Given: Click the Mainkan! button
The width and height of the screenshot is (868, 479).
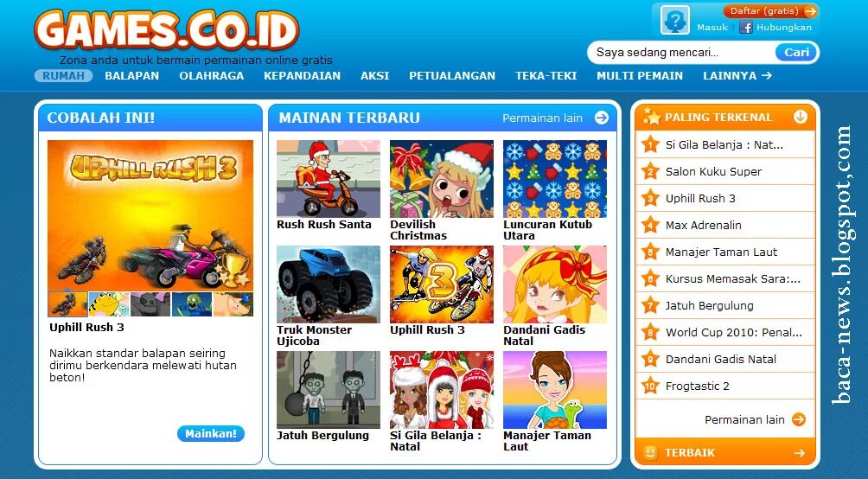Looking at the screenshot, I should pyautogui.click(x=211, y=433).
